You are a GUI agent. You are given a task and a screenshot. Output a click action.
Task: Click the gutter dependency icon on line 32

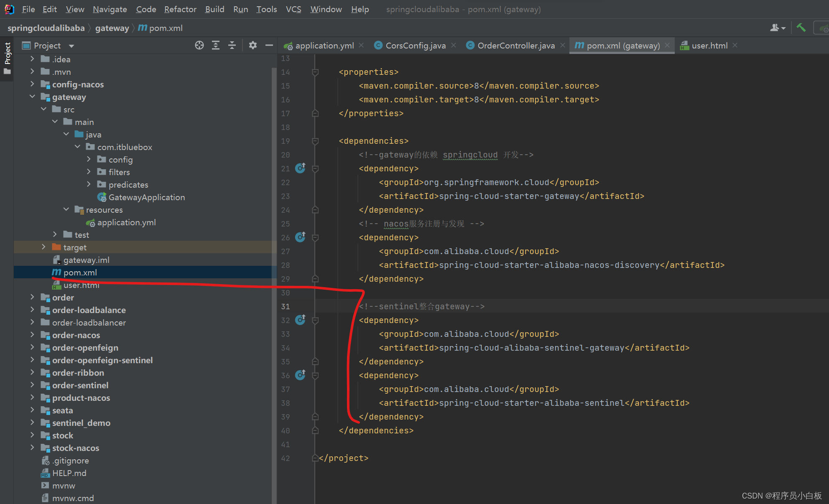click(x=301, y=320)
